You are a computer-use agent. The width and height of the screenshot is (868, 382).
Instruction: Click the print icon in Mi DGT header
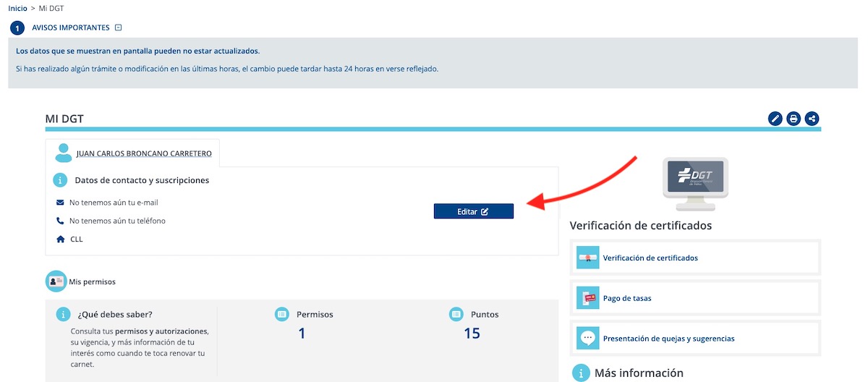(793, 119)
